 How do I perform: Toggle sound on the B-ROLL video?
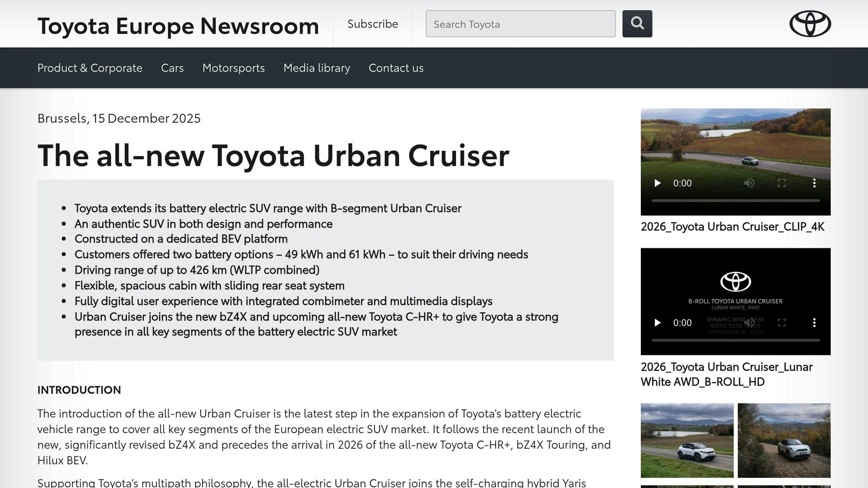tap(749, 322)
